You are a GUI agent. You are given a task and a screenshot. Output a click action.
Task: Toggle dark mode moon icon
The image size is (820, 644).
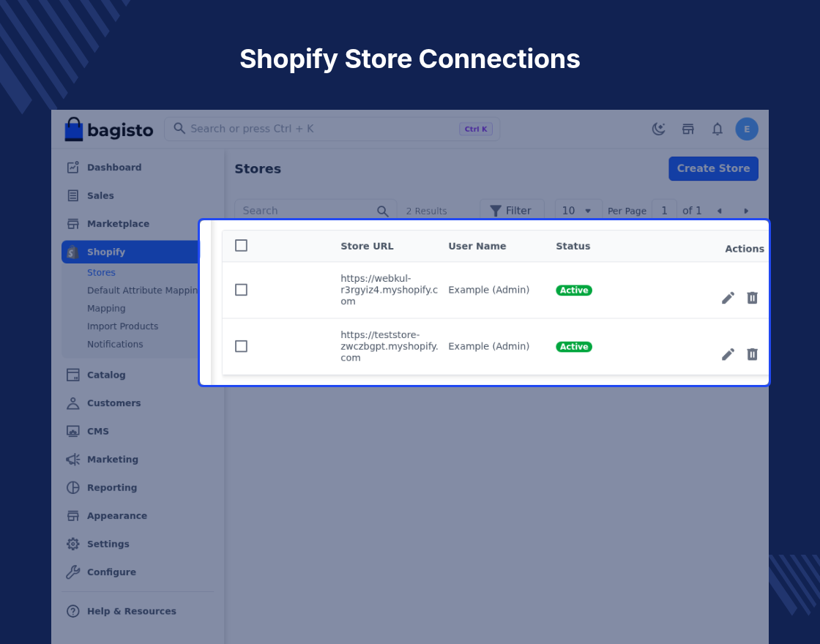(x=658, y=129)
